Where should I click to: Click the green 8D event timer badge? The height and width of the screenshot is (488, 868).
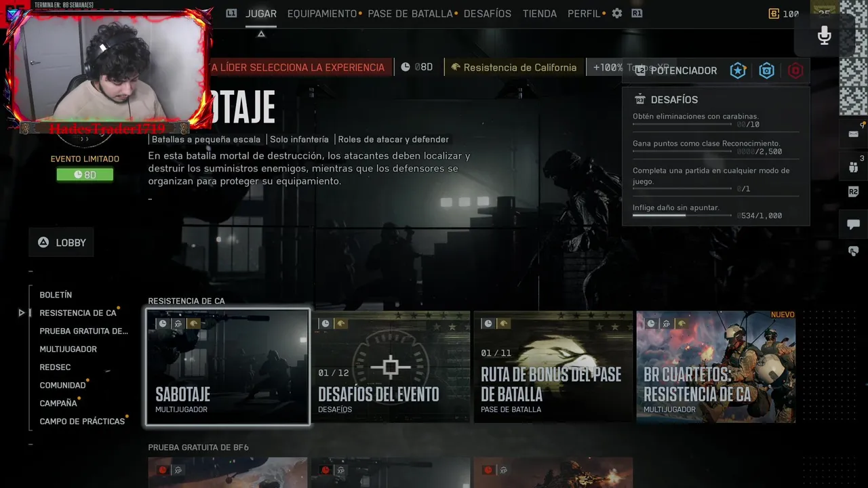(85, 175)
